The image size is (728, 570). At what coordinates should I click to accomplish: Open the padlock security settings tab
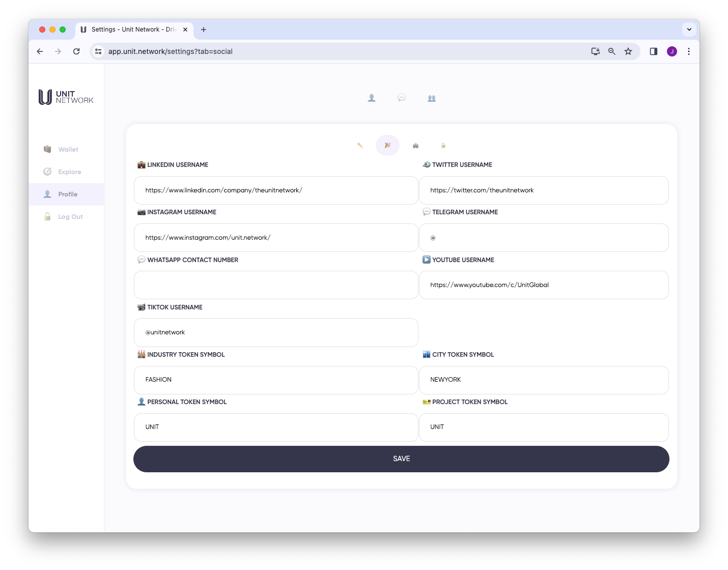pos(443,146)
